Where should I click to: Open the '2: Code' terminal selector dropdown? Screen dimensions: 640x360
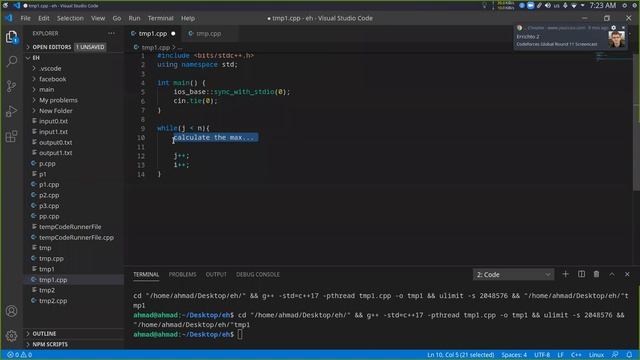(513, 275)
